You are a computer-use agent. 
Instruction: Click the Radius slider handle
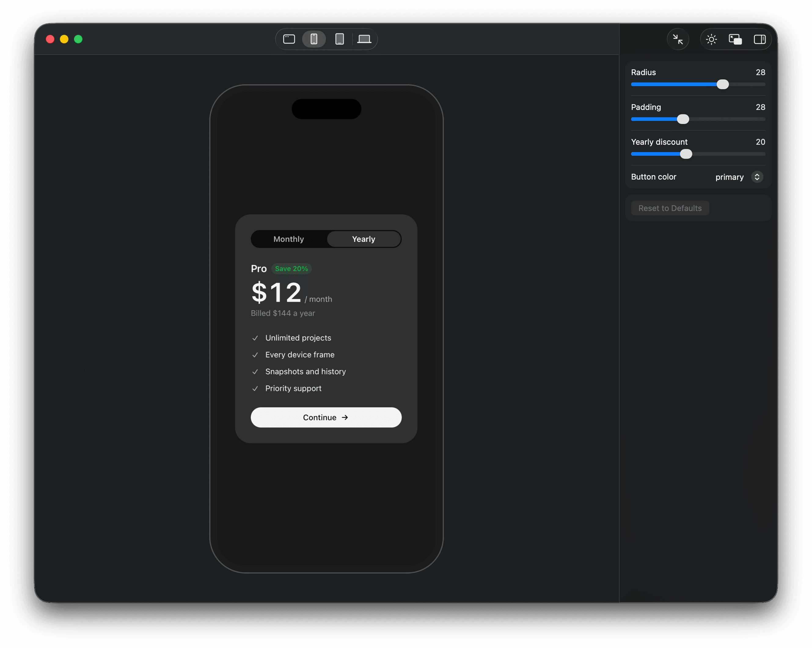[x=722, y=84]
